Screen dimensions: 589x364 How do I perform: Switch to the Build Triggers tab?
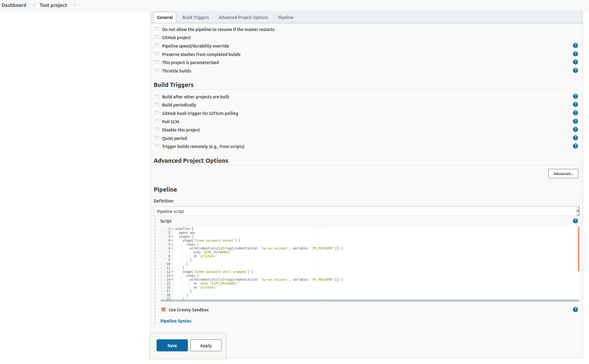coord(195,17)
